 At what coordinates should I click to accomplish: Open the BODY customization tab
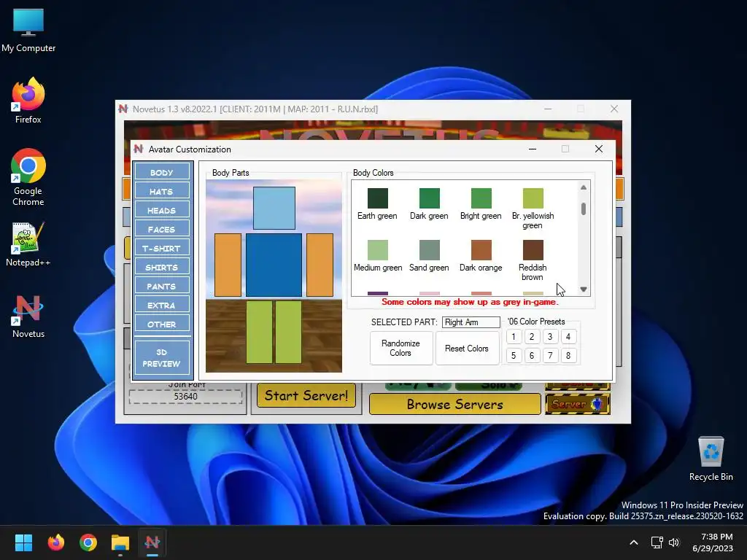click(161, 172)
